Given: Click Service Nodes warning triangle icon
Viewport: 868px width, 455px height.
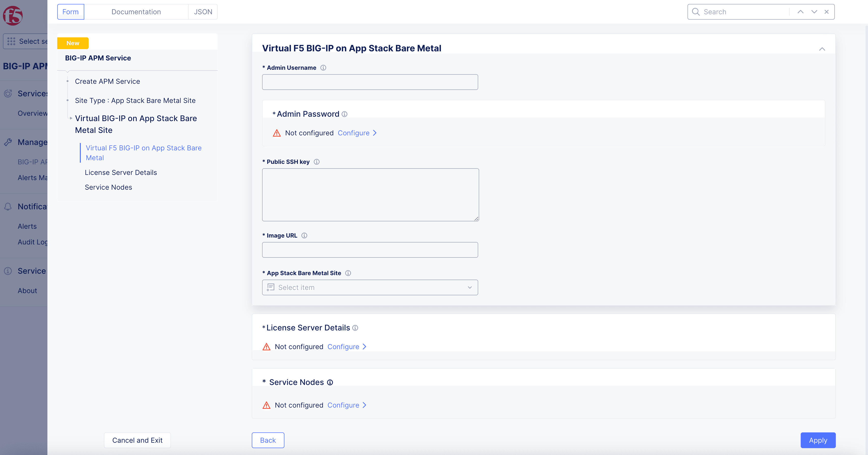Looking at the screenshot, I should tap(266, 405).
